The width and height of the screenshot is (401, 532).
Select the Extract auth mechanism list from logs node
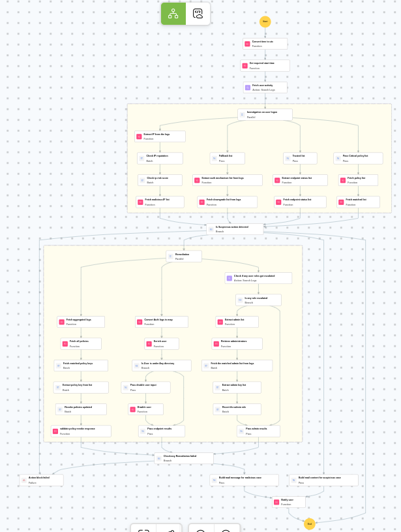[228, 180]
